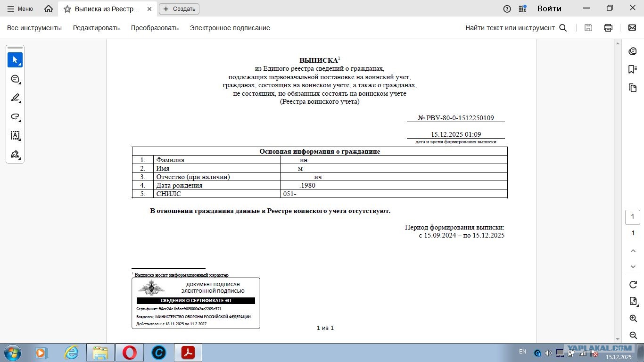The height and width of the screenshot is (362, 644).
Task: Go to previous page chevron up
Action: tap(633, 251)
